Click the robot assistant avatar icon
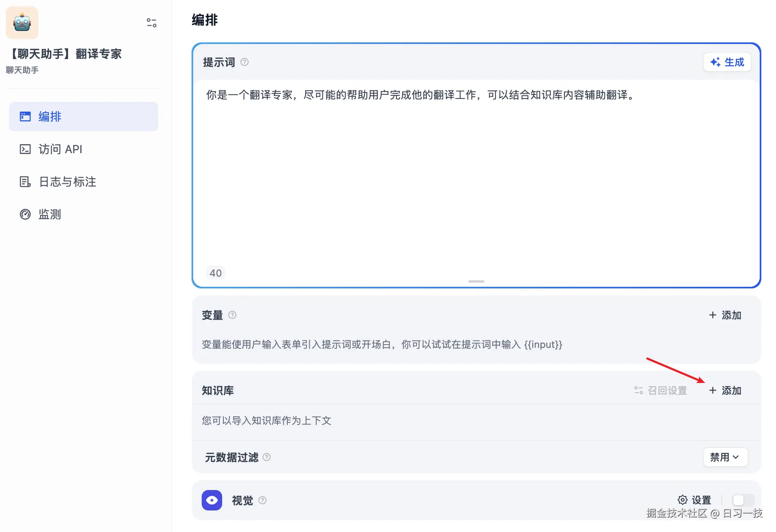The height and width of the screenshot is (532, 776). point(22,23)
